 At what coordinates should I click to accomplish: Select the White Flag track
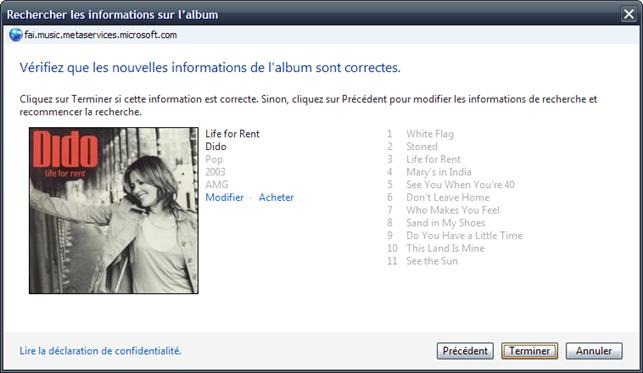click(x=430, y=134)
